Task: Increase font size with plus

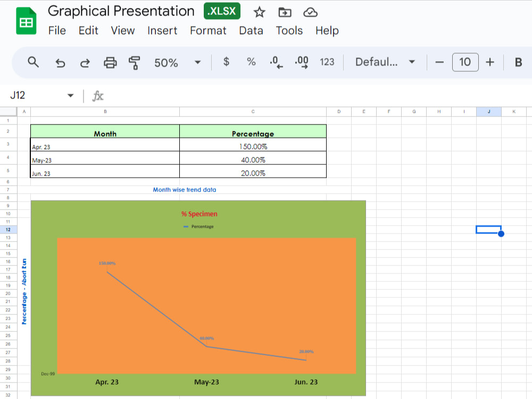Action: [x=490, y=62]
